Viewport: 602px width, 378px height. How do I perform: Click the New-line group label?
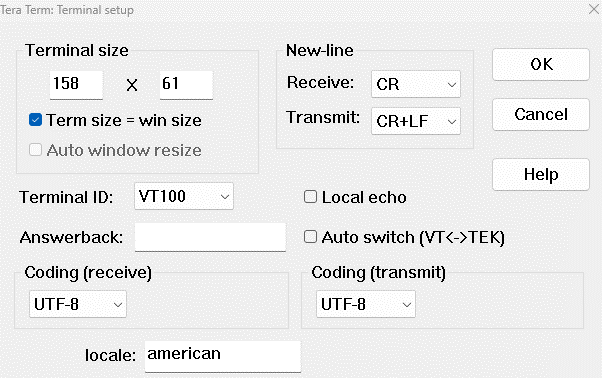(319, 50)
